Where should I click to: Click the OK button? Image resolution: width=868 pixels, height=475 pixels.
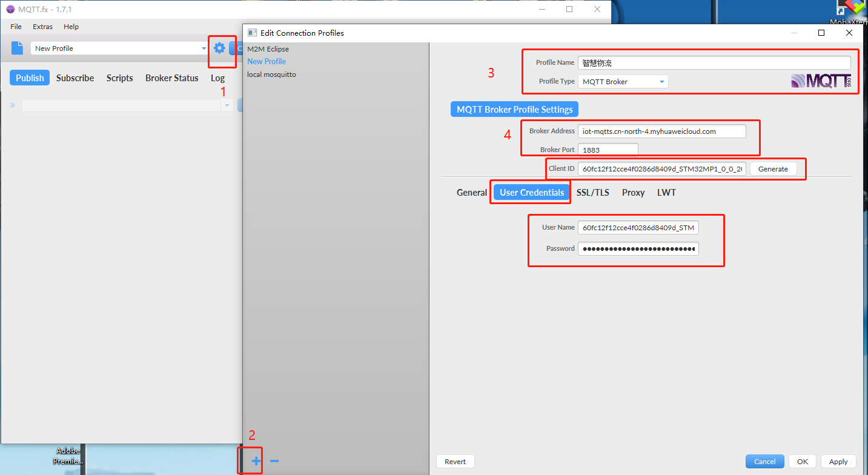(x=803, y=462)
